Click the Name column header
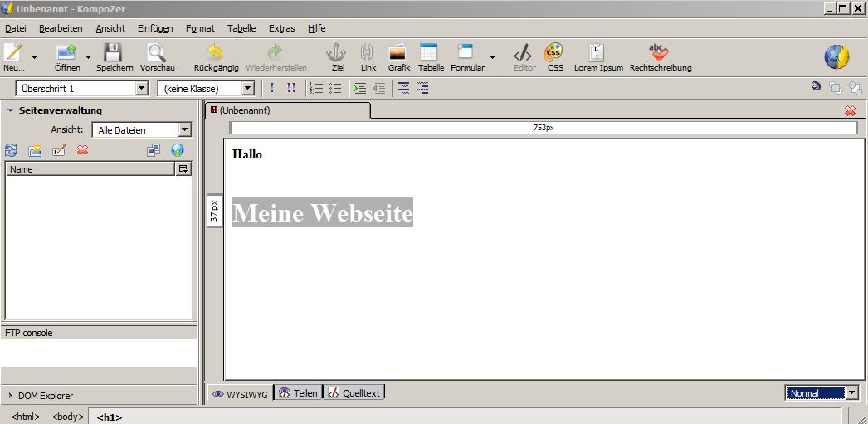 [x=90, y=168]
